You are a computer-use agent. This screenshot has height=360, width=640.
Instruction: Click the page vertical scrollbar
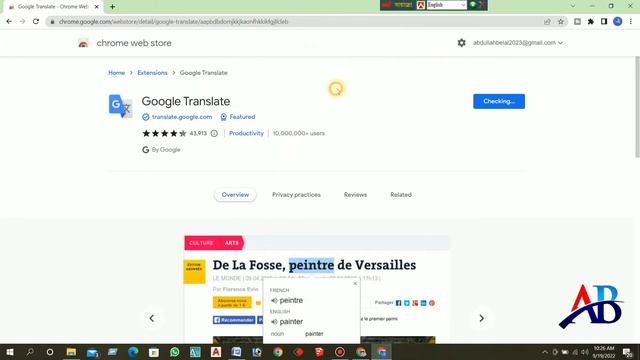(637, 107)
